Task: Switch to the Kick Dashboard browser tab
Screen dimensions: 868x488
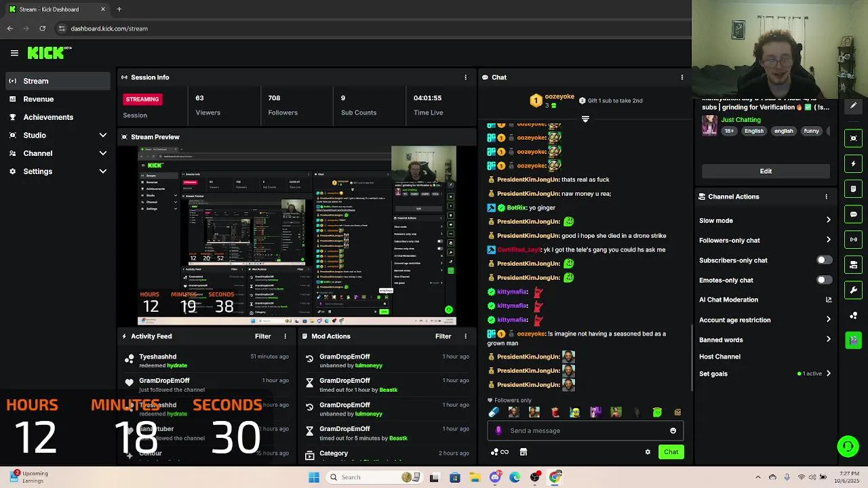Action: click(x=57, y=9)
